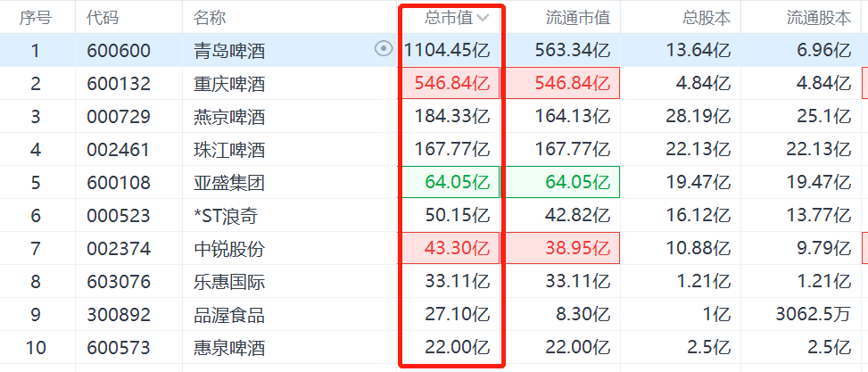Select stock name 中锐股份
Screen dimensions: 868x372
pyautogui.click(x=229, y=249)
